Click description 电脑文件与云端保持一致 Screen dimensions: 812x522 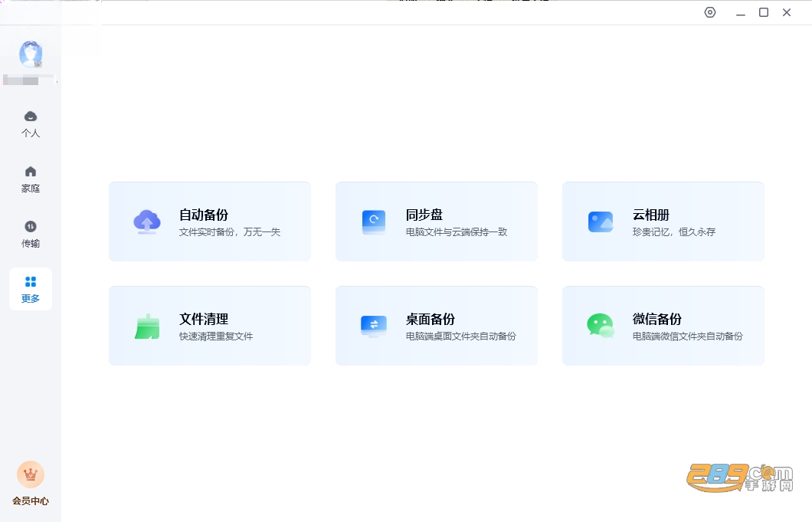coord(457,232)
